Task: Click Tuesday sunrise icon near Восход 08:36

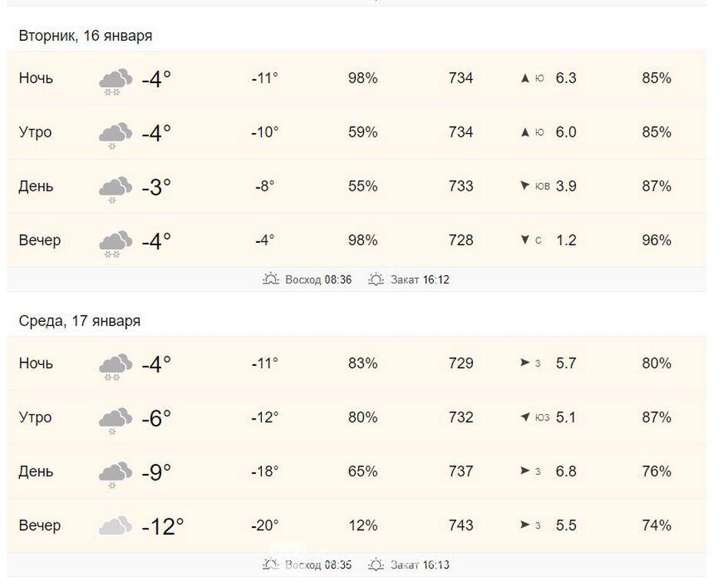Action: coord(270,280)
